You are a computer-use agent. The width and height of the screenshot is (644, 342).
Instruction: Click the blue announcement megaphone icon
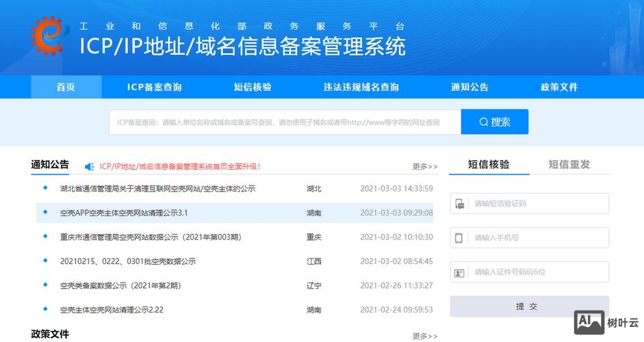pyautogui.click(x=89, y=166)
